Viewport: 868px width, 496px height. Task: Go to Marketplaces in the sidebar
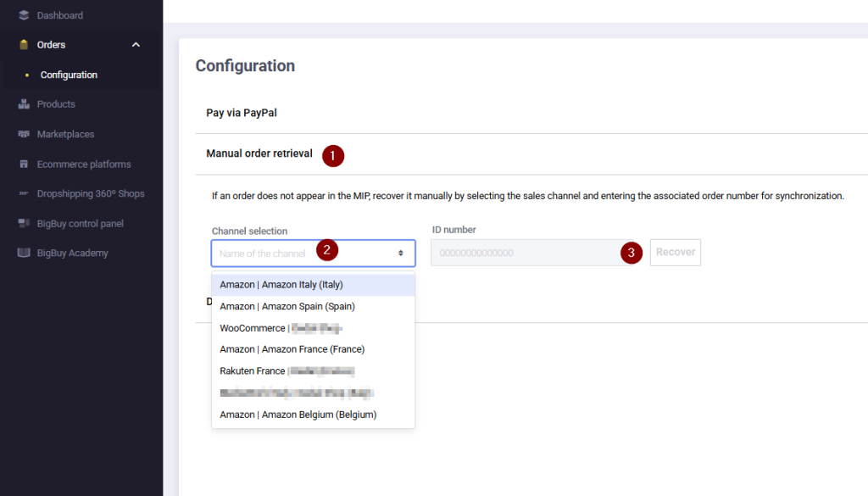[x=65, y=134]
